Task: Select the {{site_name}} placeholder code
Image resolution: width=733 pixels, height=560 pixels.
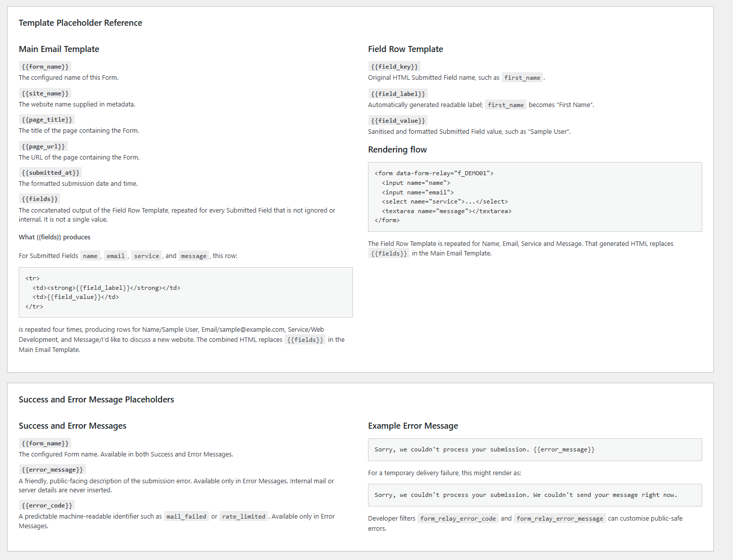Action: coord(45,93)
